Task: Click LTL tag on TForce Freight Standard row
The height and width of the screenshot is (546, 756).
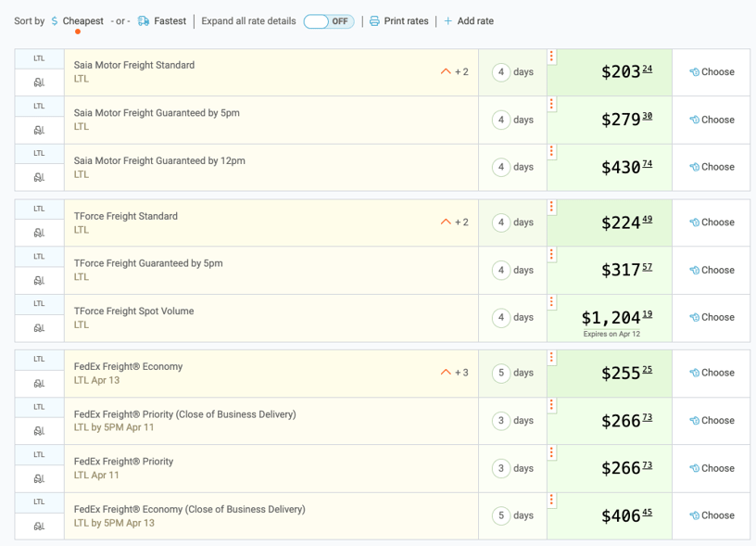Action: [39, 209]
